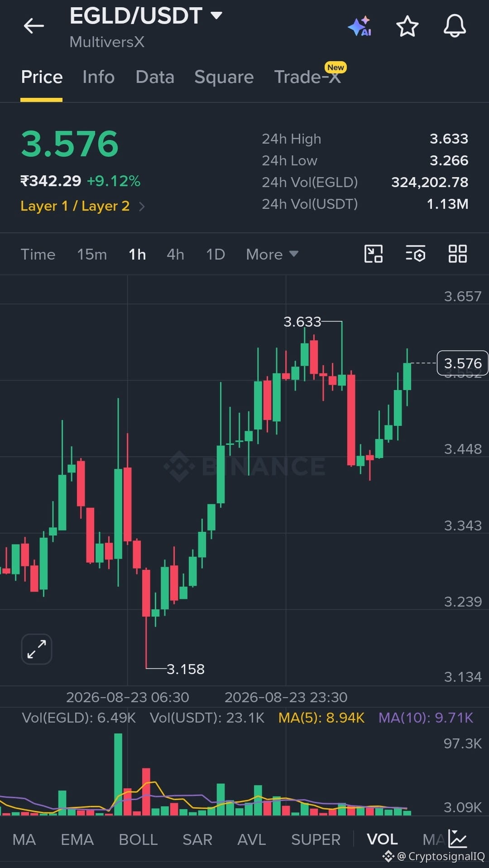Open the AI sparkle assistant icon
Screen dimensions: 489x868
click(360, 26)
